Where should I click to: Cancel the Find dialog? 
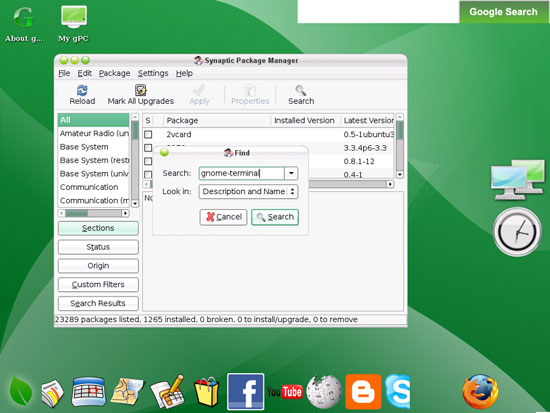click(223, 217)
